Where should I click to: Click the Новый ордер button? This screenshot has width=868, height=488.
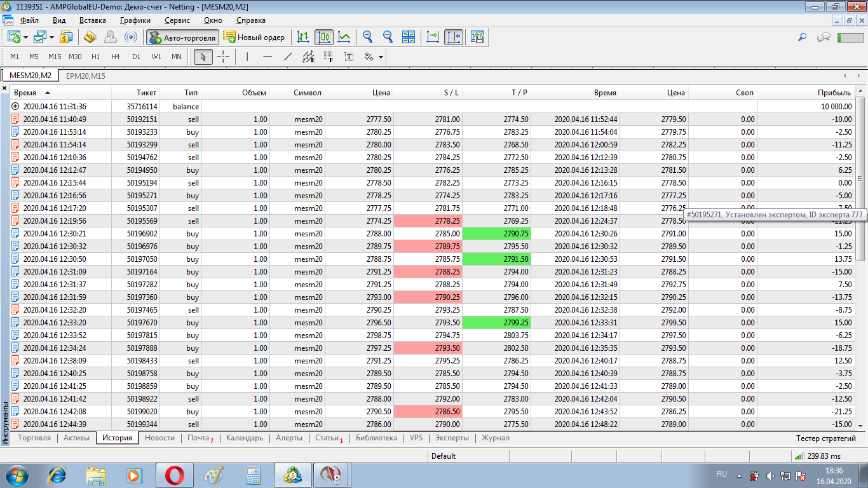pyautogui.click(x=254, y=37)
